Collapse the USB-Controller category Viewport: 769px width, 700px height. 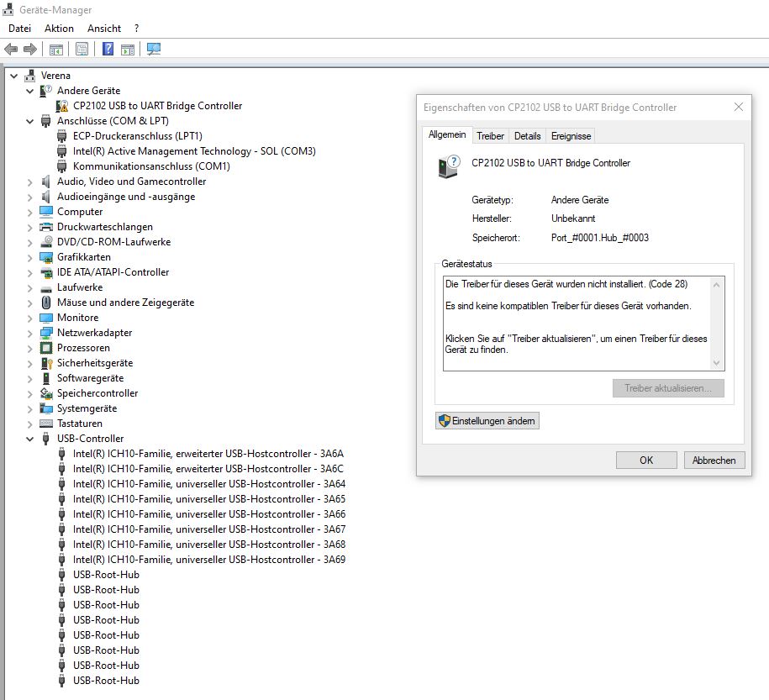pos(30,439)
